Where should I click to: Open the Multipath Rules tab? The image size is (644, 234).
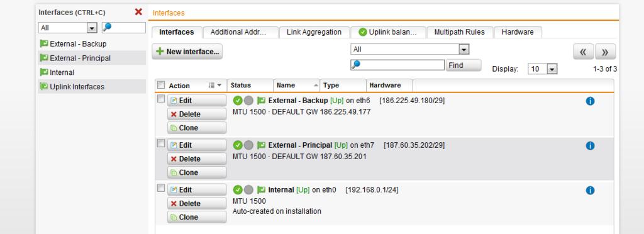(x=460, y=32)
